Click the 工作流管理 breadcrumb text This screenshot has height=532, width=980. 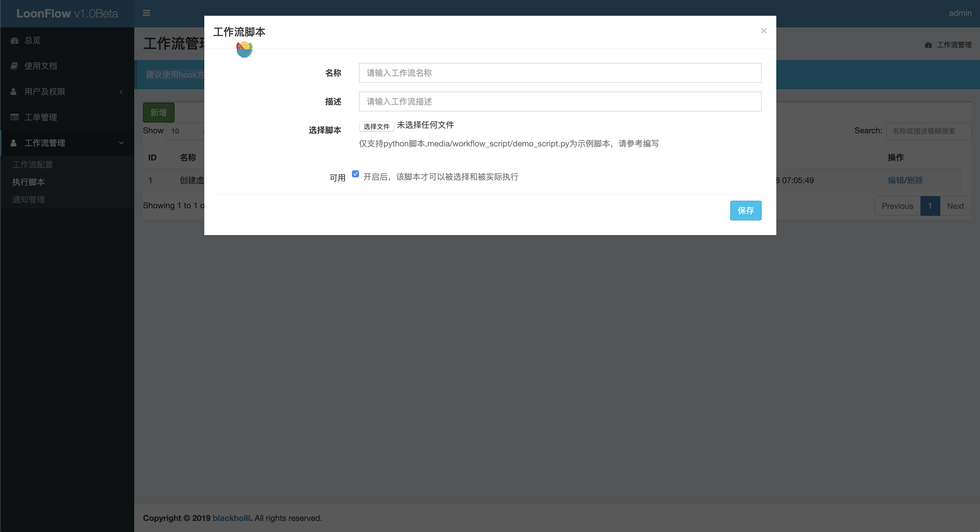pos(954,45)
